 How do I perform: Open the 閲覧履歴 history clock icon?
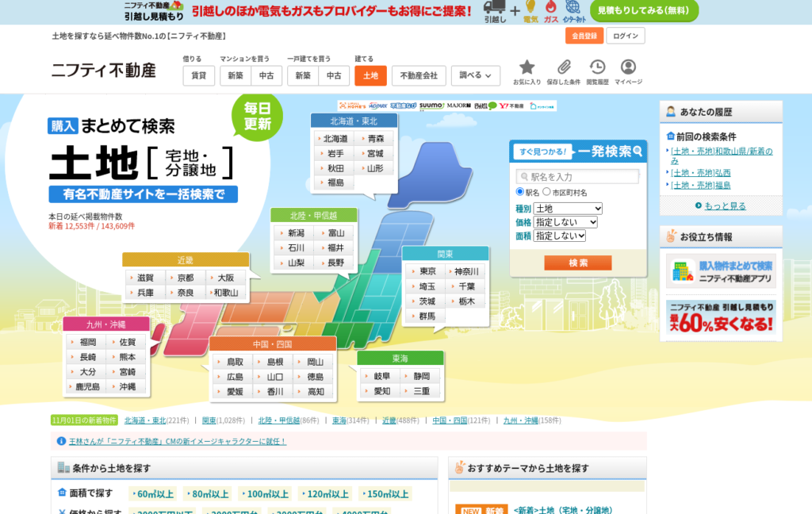[x=597, y=67]
